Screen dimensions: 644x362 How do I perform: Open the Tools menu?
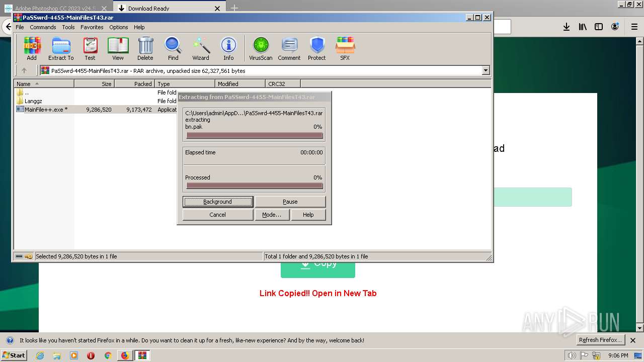[68, 27]
